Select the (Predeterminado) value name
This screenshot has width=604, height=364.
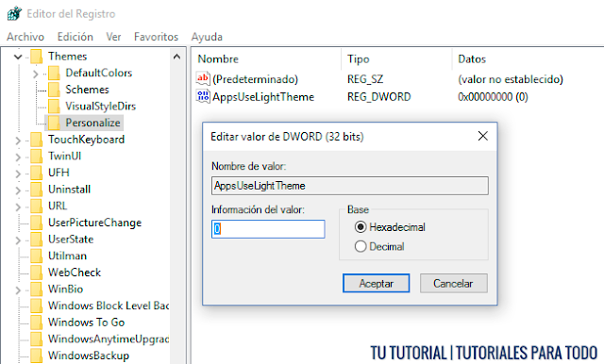pyautogui.click(x=256, y=79)
